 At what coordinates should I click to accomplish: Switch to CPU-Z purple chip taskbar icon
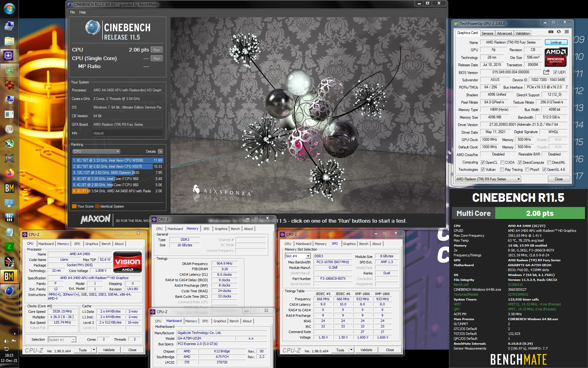coord(9,56)
